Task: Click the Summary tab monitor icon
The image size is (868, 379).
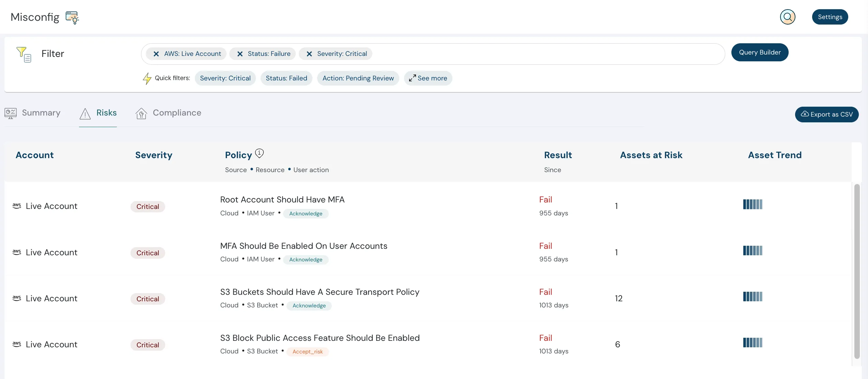Action: tap(11, 113)
